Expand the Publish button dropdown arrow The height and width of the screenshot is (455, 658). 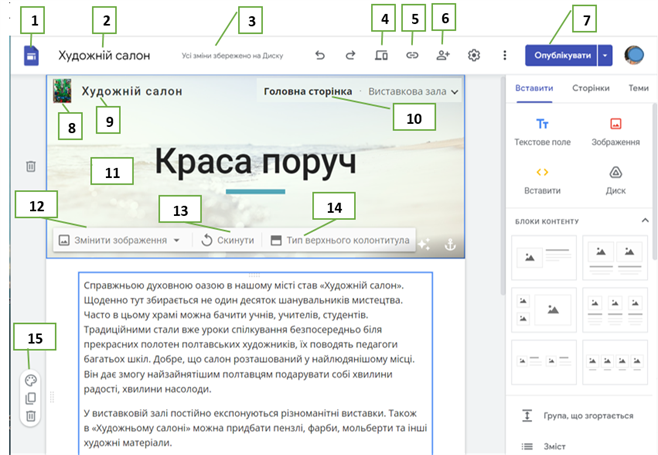(605, 56)
